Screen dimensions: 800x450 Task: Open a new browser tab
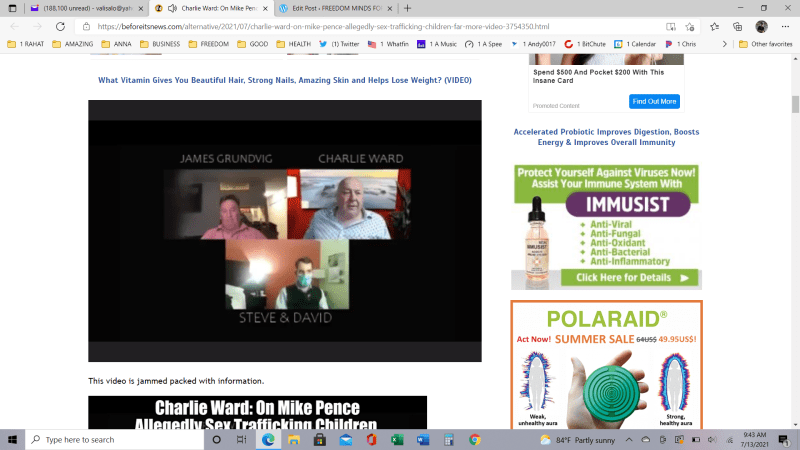407,8
